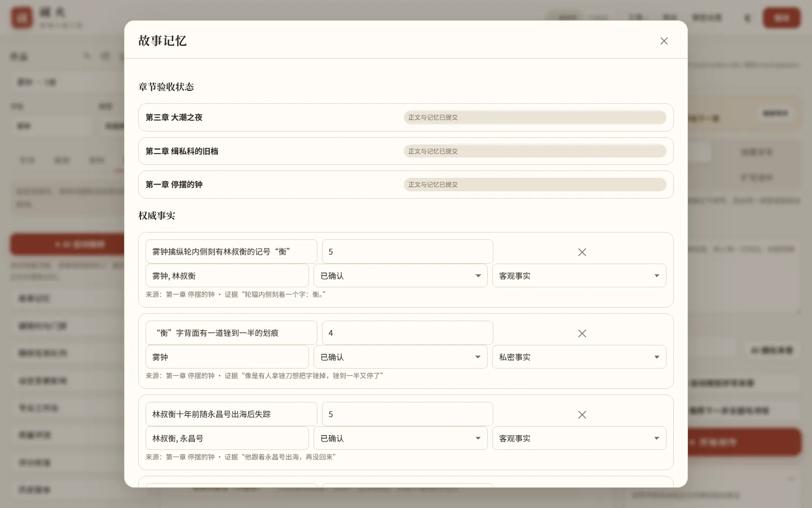812x508 pixels.
Task: Edit fact text “衡”字背面有一道锉到一半的划痕
Action: pos(231,333)
